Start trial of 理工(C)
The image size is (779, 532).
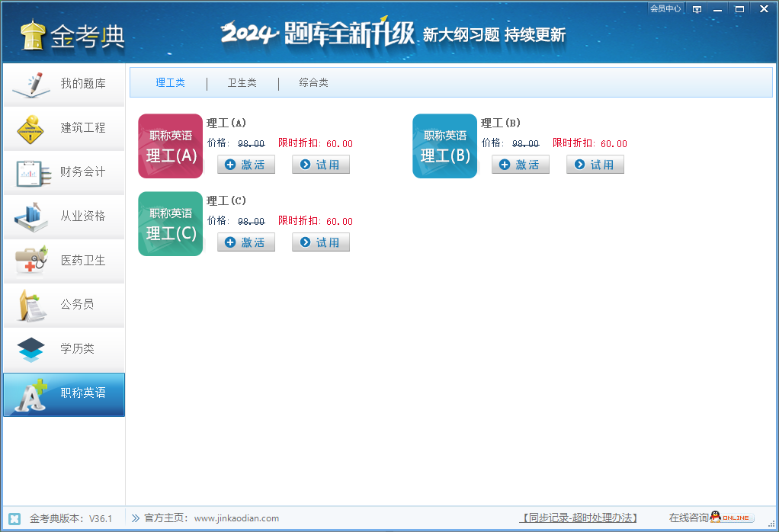click(x=320, y=242)
